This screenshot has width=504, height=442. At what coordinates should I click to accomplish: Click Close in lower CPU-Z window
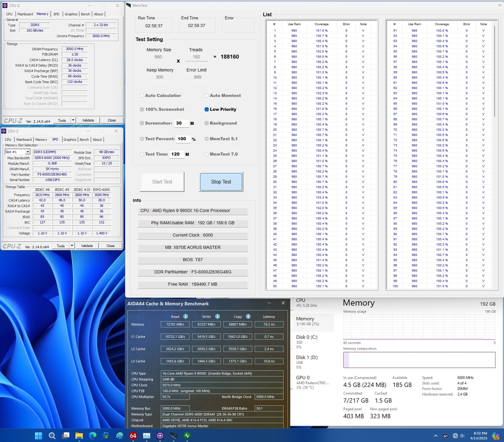tap(110, 246)
